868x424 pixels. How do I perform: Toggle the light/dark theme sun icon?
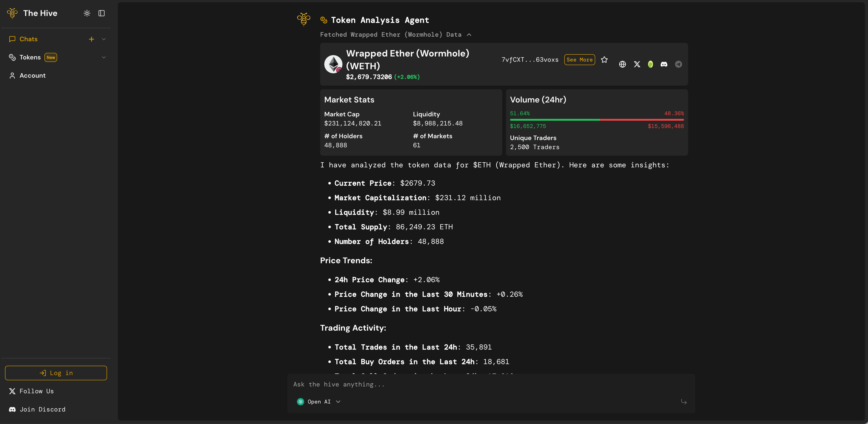click(x=87, y=13)
